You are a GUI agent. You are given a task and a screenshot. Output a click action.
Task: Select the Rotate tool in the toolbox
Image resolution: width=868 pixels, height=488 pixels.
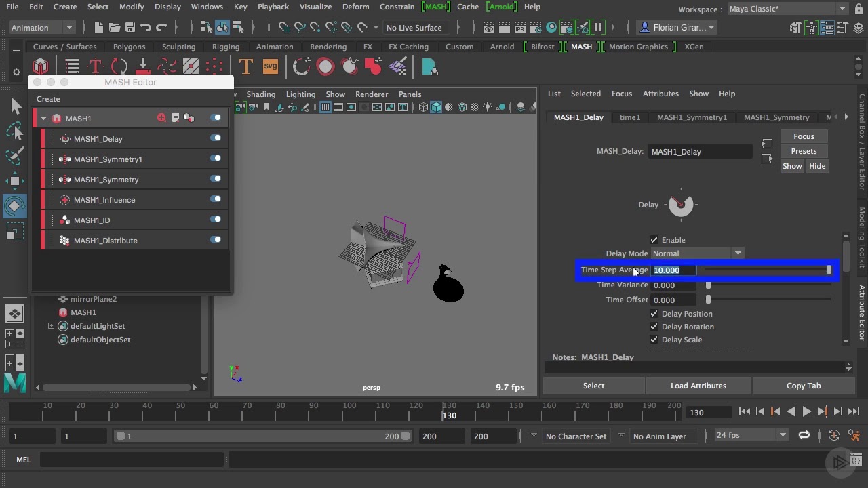pyautogui.click(x=15, y=205)
